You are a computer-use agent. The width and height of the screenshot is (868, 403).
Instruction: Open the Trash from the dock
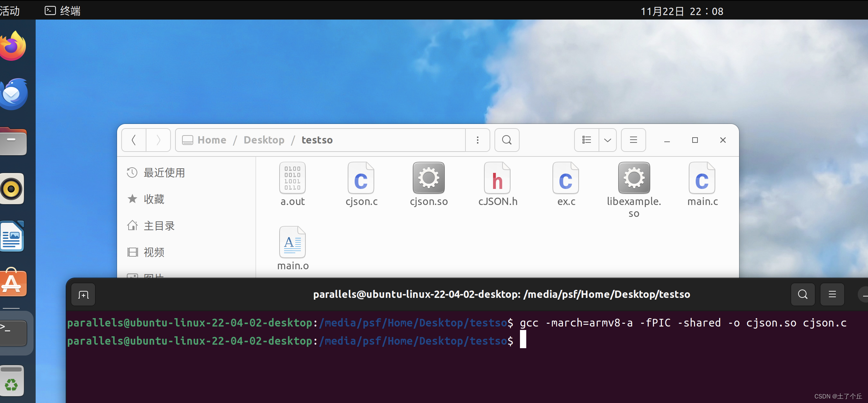point(12,381)
